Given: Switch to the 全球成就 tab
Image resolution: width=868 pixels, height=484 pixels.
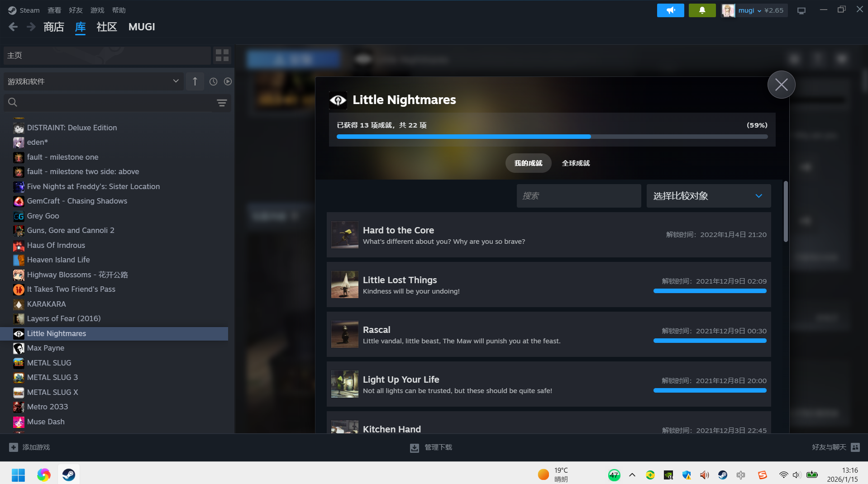Looking at the screenshot, I should click(576, 163).
